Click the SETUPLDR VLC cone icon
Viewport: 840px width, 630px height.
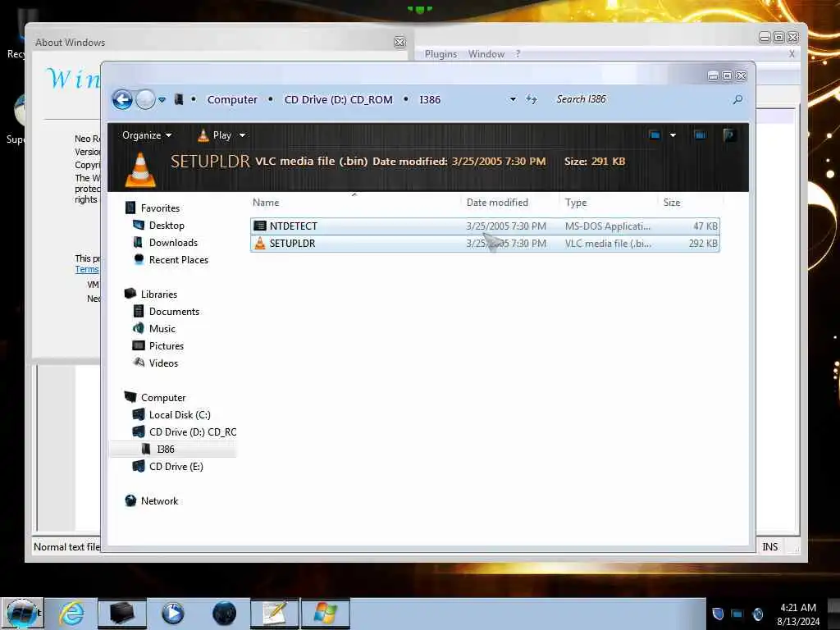260,243
